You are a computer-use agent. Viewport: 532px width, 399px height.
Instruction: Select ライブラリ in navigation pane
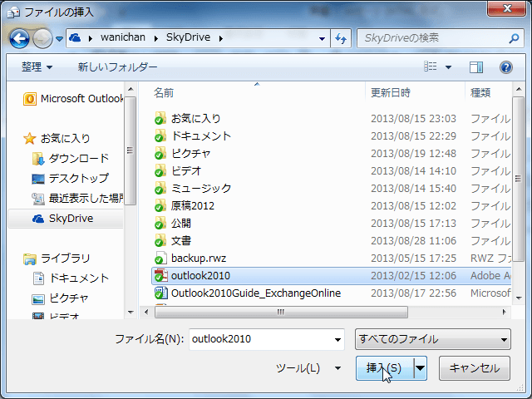(57, 259)
